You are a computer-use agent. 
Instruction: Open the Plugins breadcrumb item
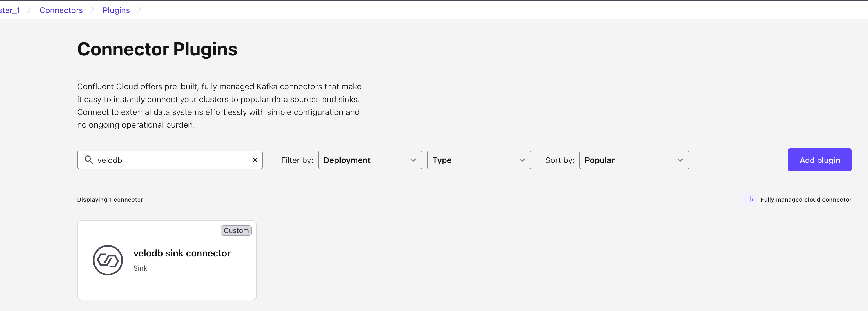[116, 10]
